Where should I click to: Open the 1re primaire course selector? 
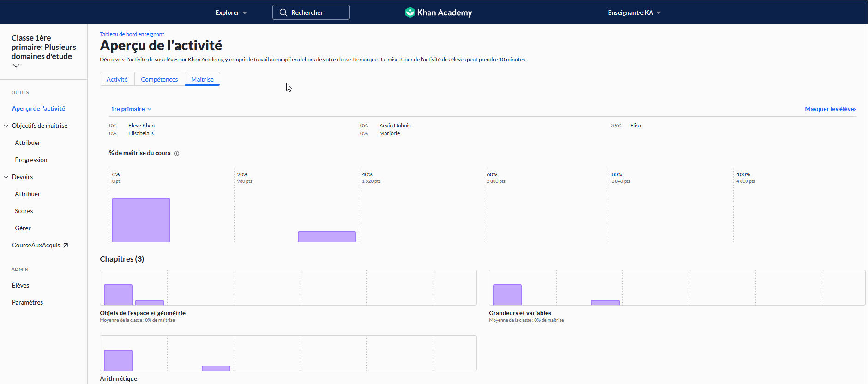coord(131,109)
